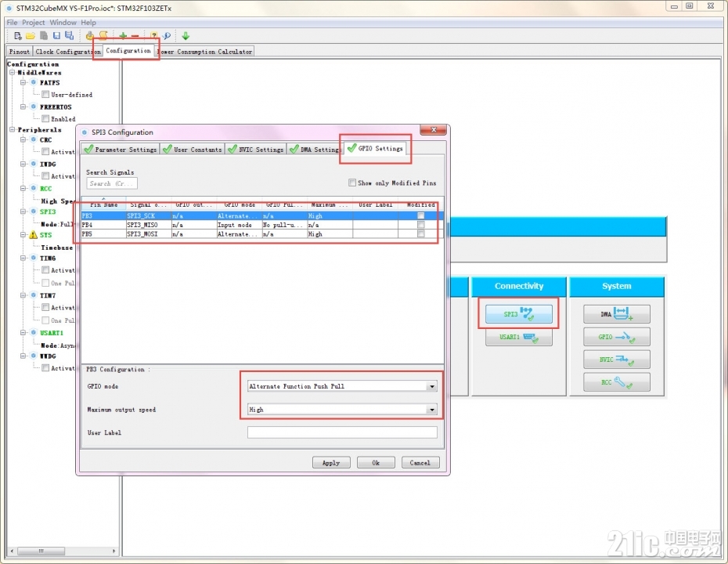
Task: Select the PB4 SPI3_MISO table row
Action: pos(262,225)
